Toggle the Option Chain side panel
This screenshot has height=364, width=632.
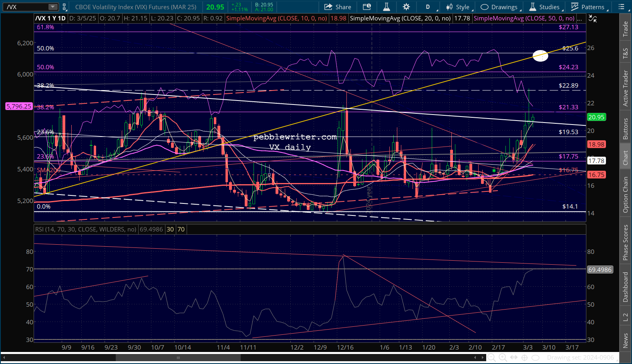coord(625,195)
